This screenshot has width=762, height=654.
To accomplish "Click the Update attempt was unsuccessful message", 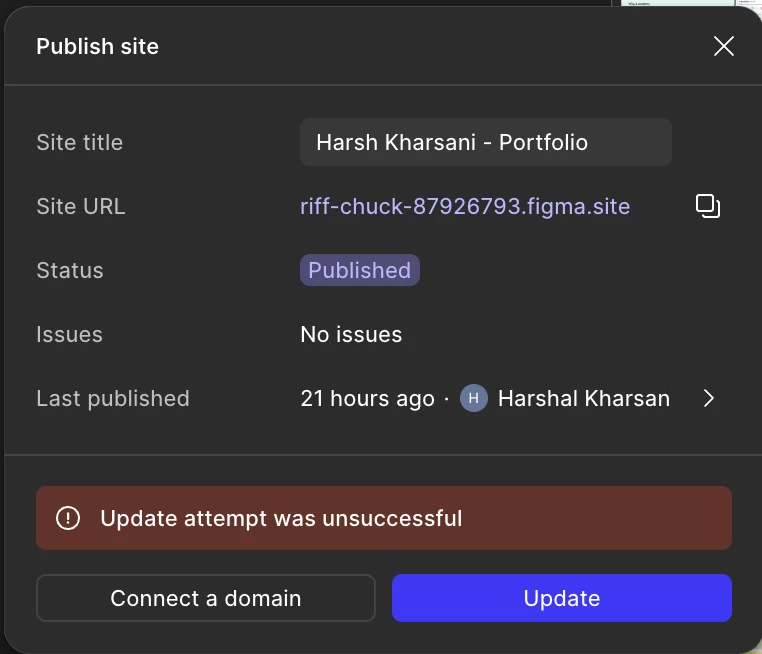I will pyautogui.click(x=281, y=518).
